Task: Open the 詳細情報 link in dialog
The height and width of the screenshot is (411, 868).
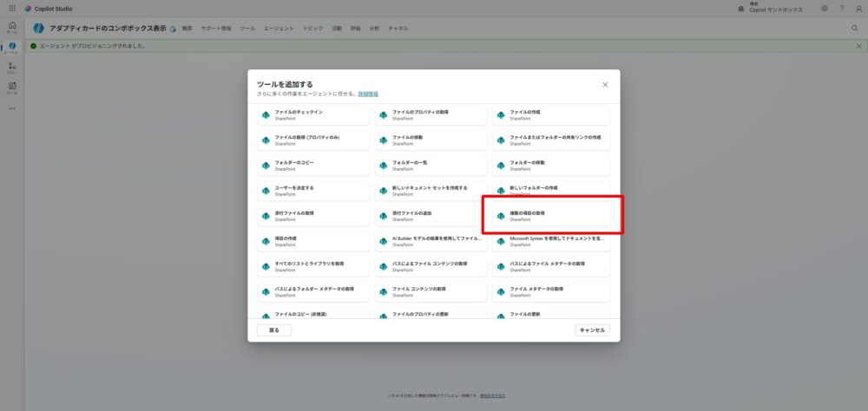Action: click(x=368, y=93)
